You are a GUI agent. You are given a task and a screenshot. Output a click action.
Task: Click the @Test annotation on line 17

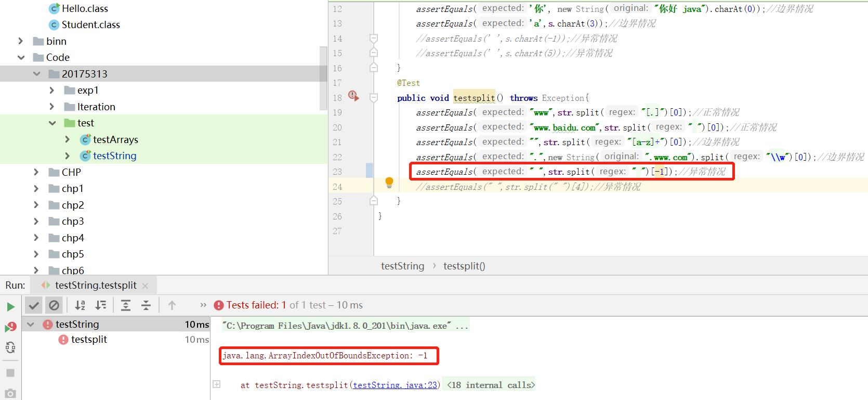pos(409,83)
